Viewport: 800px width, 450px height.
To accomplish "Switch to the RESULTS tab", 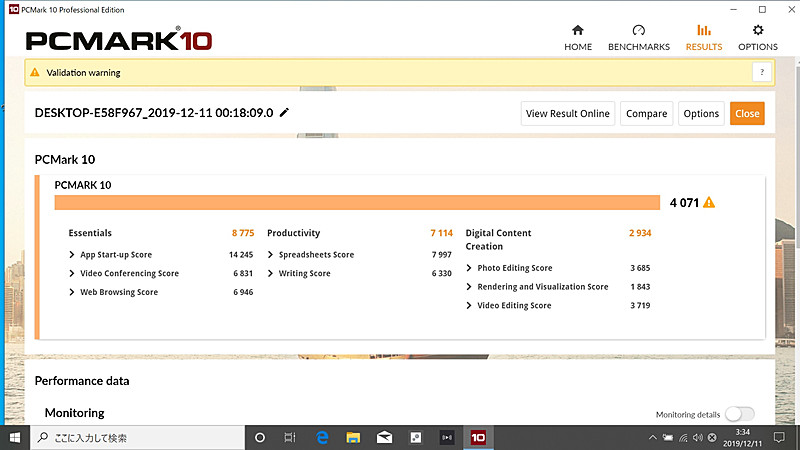I will tap(704, 38).
